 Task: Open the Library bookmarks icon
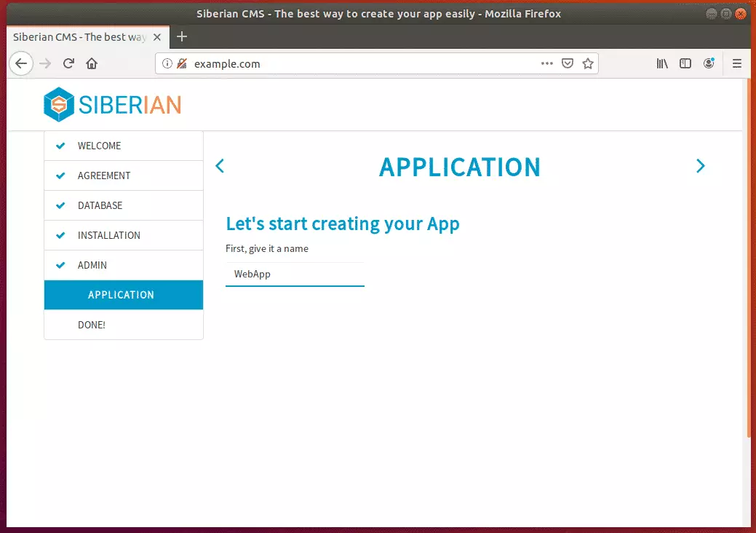point(662,63)
